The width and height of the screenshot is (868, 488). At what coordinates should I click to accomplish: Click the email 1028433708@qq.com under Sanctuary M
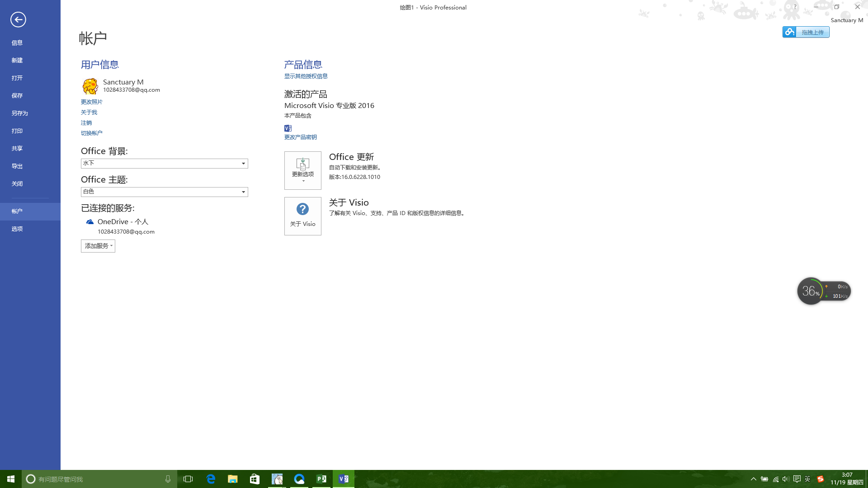132,90
